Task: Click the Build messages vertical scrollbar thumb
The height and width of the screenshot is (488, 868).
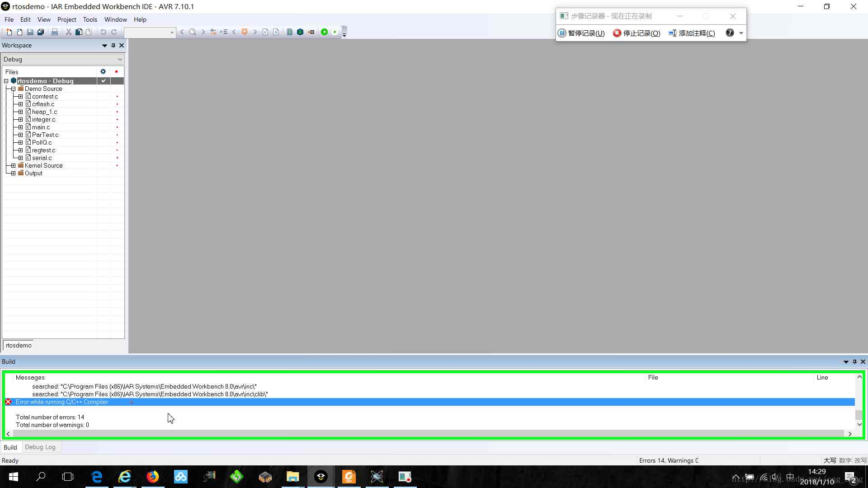Action: pyautogui.click(x=859, y=415)
